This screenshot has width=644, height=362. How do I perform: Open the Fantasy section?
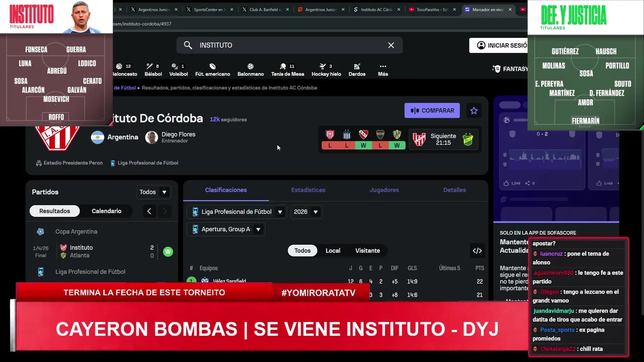click(510, 69)
